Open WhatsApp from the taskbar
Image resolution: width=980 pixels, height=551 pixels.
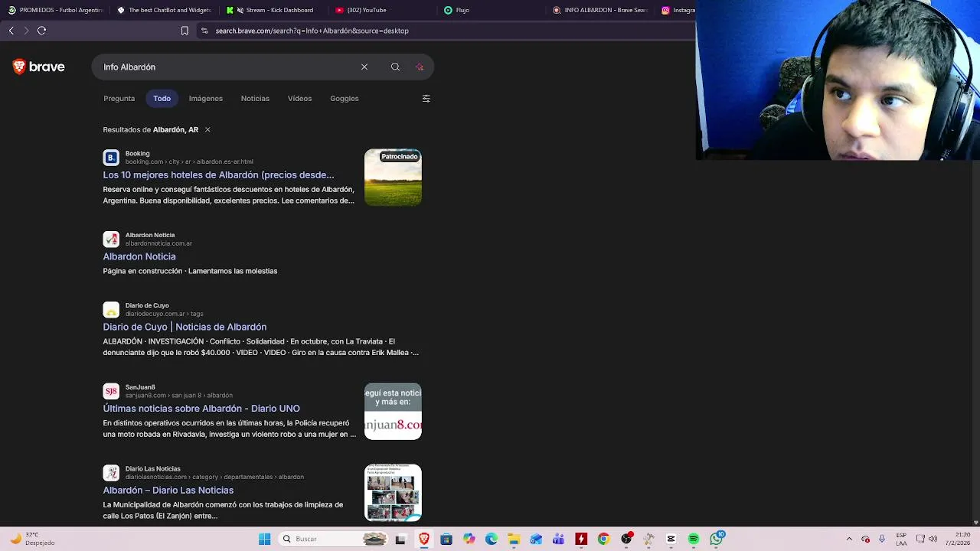pos(716,539)
